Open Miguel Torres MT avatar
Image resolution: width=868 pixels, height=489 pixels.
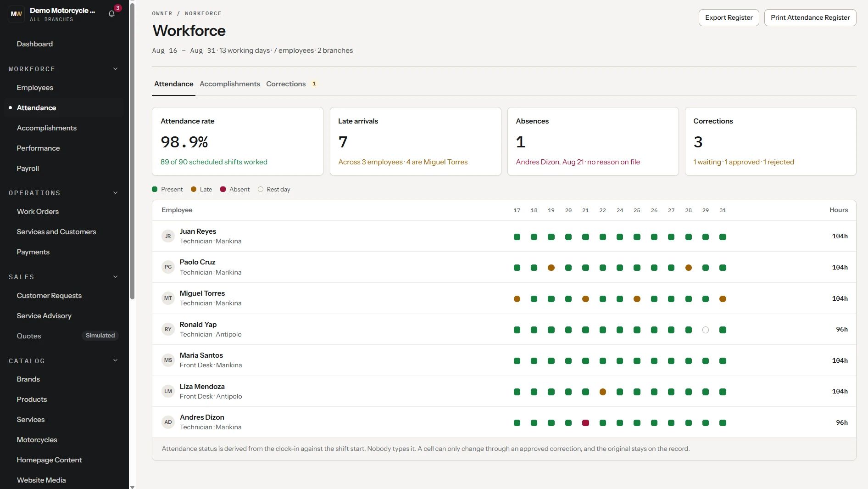[168, 298]
